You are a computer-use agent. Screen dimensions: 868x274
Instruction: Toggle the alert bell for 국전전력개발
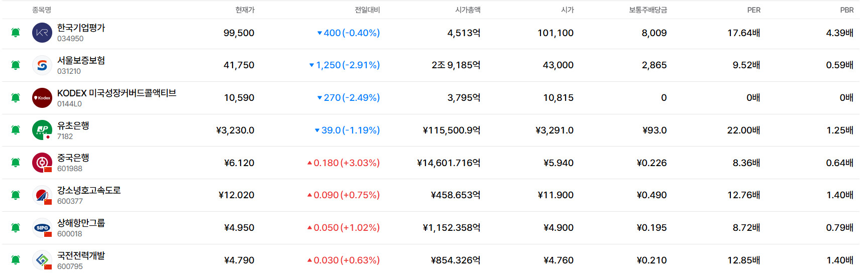[16, 260]
